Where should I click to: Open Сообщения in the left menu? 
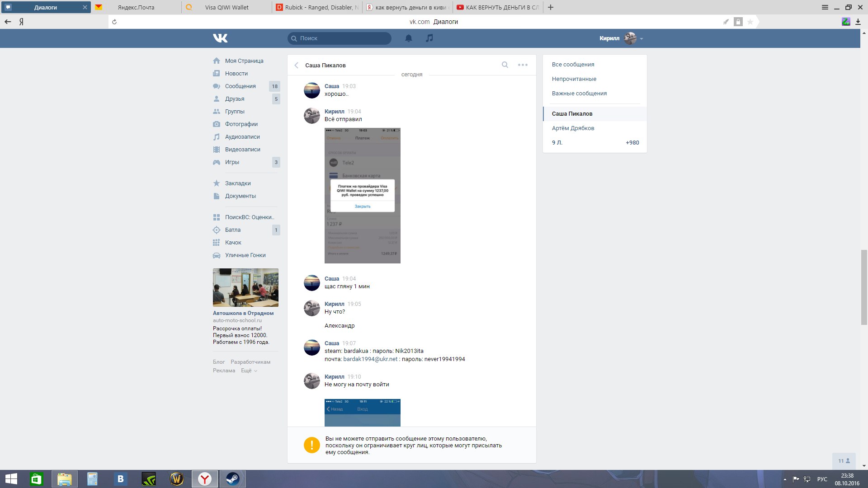(241, 86)
